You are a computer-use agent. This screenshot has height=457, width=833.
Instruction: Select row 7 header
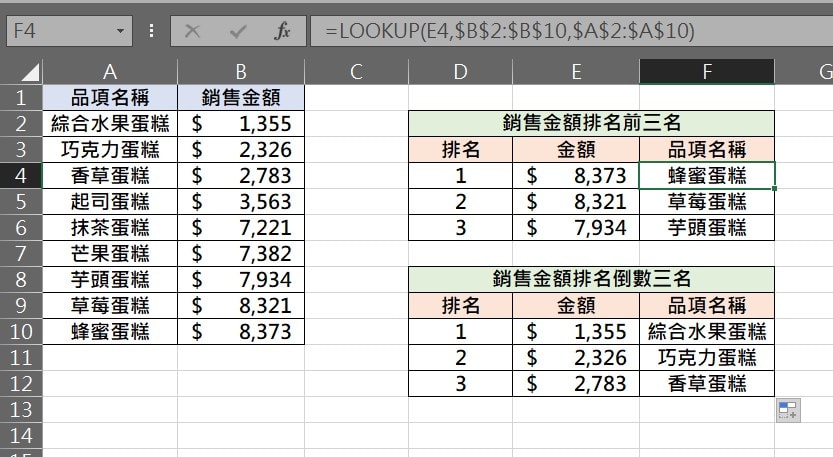pos(20,253)
